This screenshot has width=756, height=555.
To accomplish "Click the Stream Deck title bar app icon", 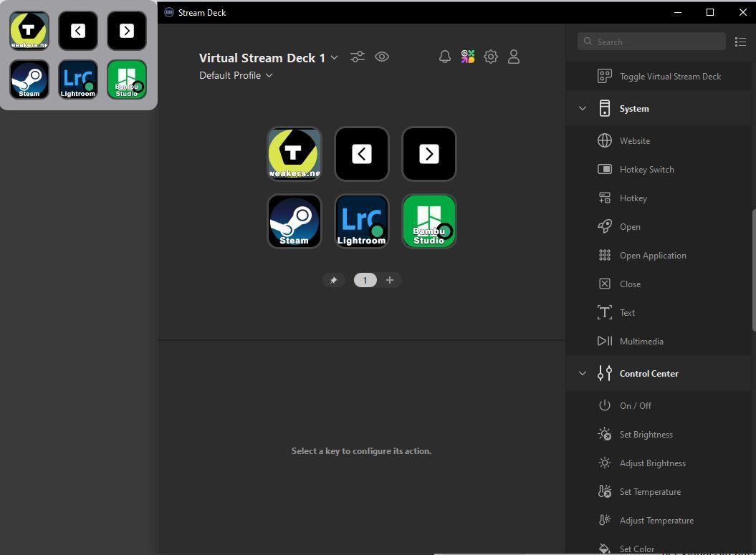I will tap(168, 12).
